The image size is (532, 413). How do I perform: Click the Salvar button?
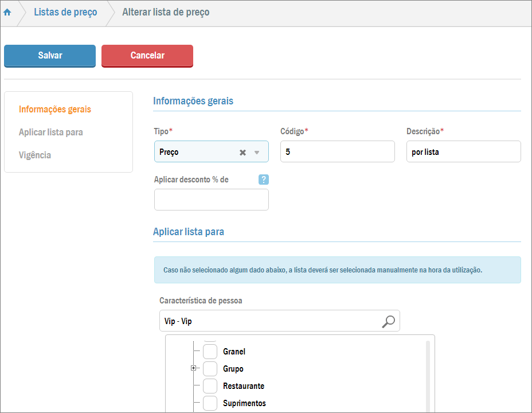click(x=50, y=56)
